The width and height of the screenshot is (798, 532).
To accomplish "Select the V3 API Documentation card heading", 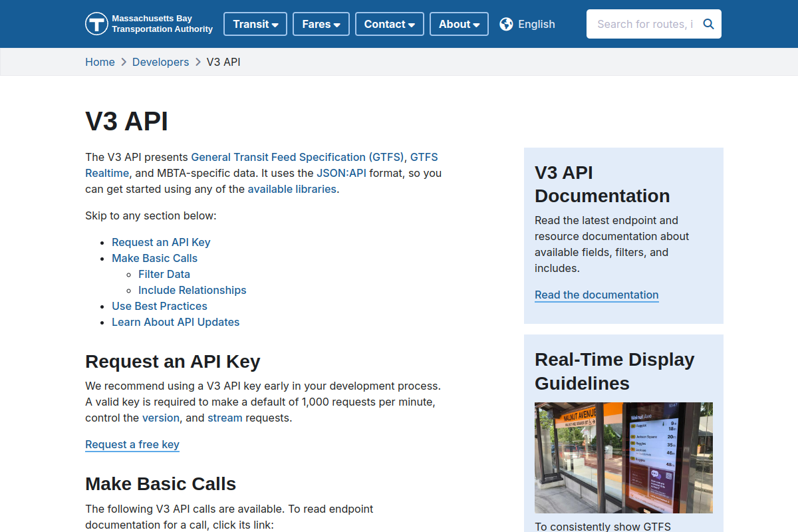I will (x=602, y=184).
